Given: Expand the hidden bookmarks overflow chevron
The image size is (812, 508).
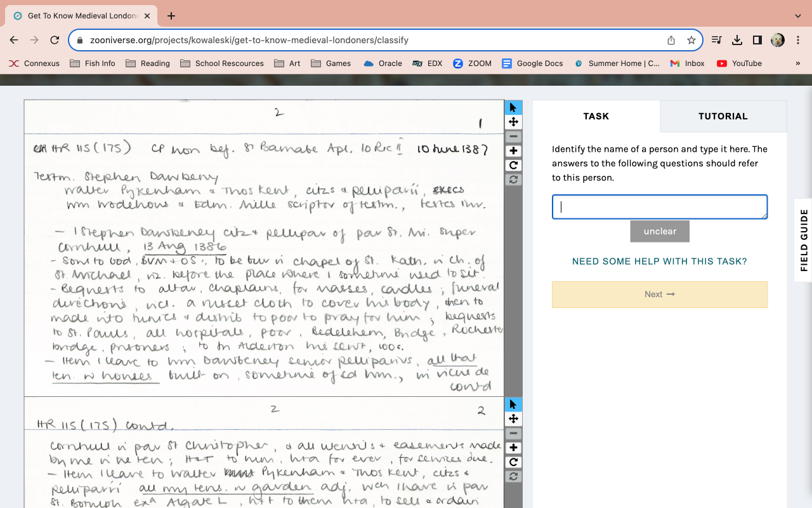Looking at the screenshot, I should point(797,63).
